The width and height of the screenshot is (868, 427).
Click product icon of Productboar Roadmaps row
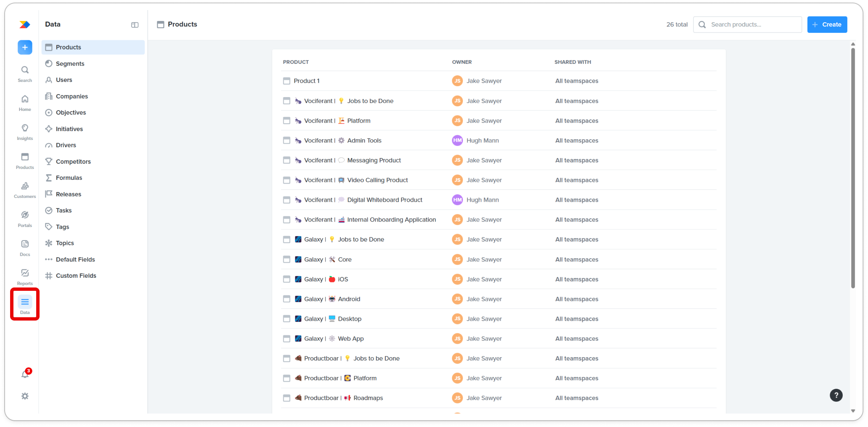pyautogui.click(x=287, y=398)
